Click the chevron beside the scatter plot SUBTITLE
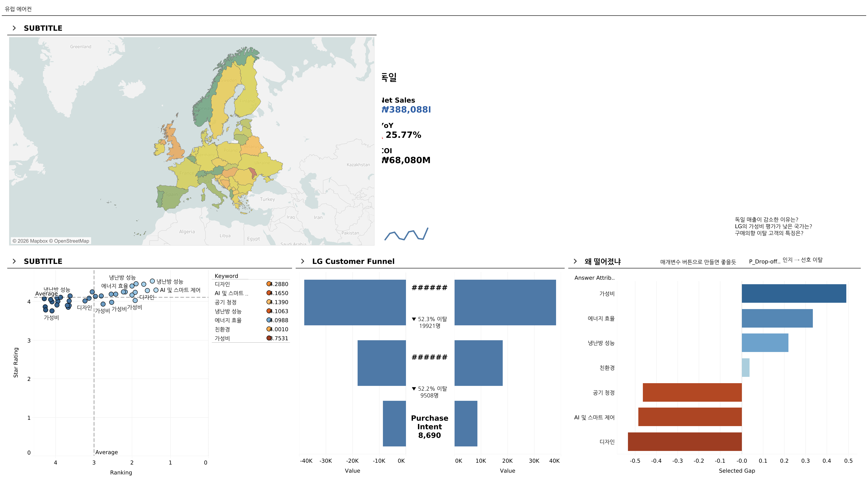The width and height of the screenshot is (868, 488). click(14, 261)
